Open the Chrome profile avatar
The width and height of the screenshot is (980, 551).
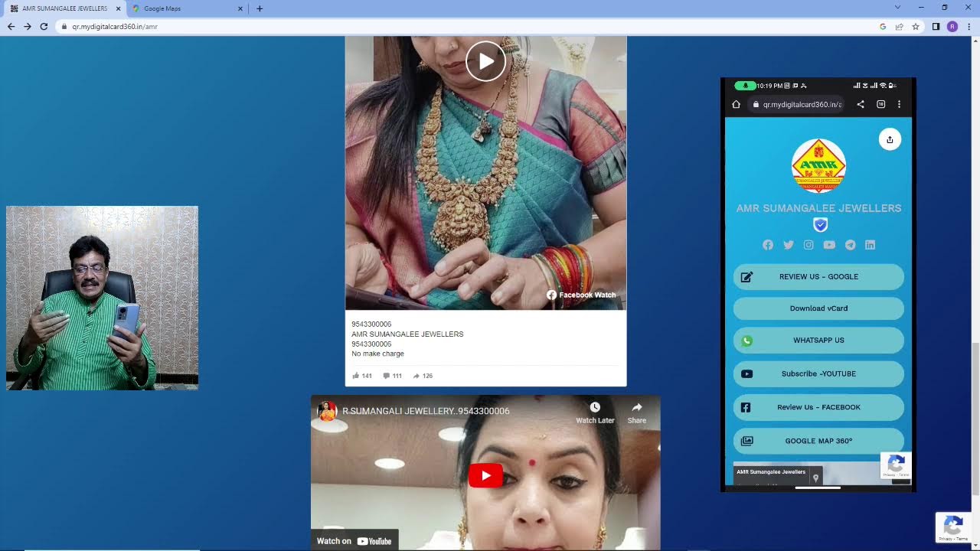pyautogui.click(x=952, y=26)
